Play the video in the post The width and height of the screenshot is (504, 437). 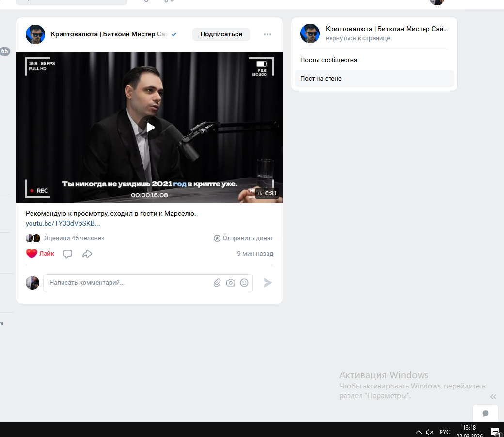pos(150,127)
